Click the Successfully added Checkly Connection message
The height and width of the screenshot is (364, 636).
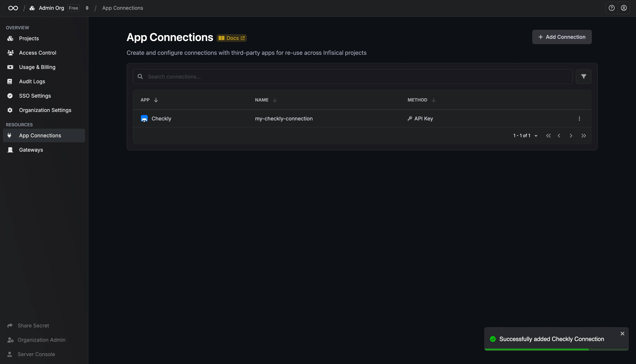point(552,339)
